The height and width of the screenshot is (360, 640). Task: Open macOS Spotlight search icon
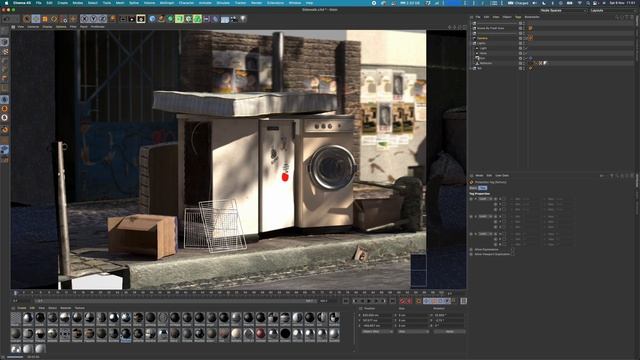click(588, 3)
